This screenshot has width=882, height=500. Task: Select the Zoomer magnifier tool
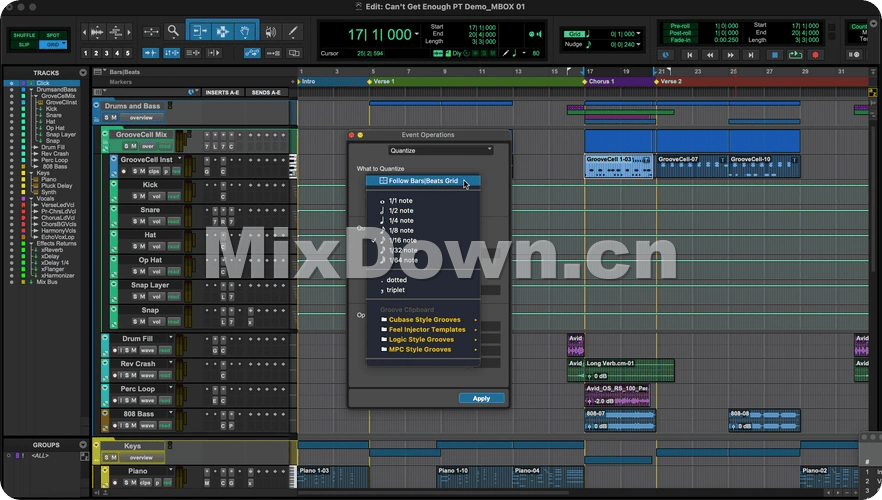(x=173, y=32)
